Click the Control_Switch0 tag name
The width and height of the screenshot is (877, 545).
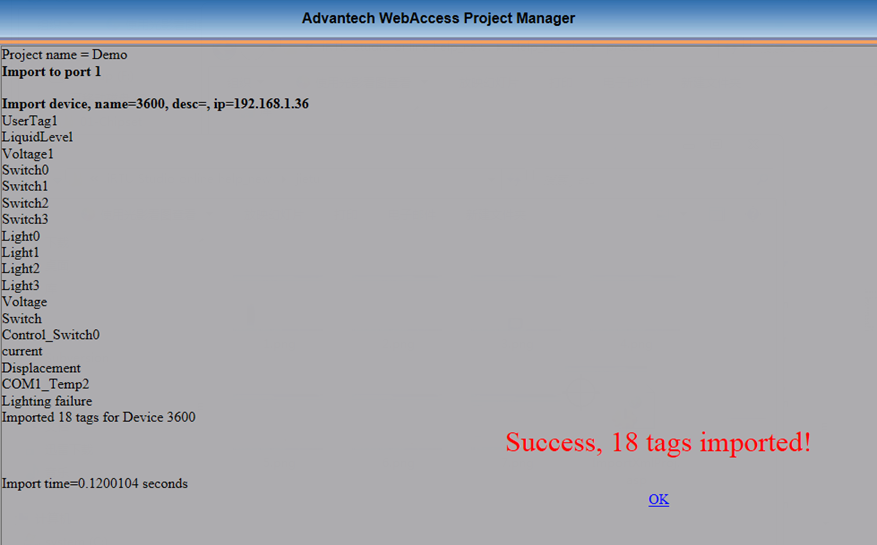pyautogui.click(x=50, y=335)
